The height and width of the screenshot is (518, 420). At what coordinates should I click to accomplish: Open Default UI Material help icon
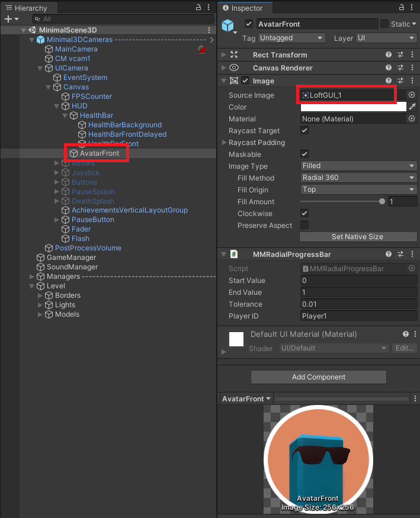coord(406,334)
